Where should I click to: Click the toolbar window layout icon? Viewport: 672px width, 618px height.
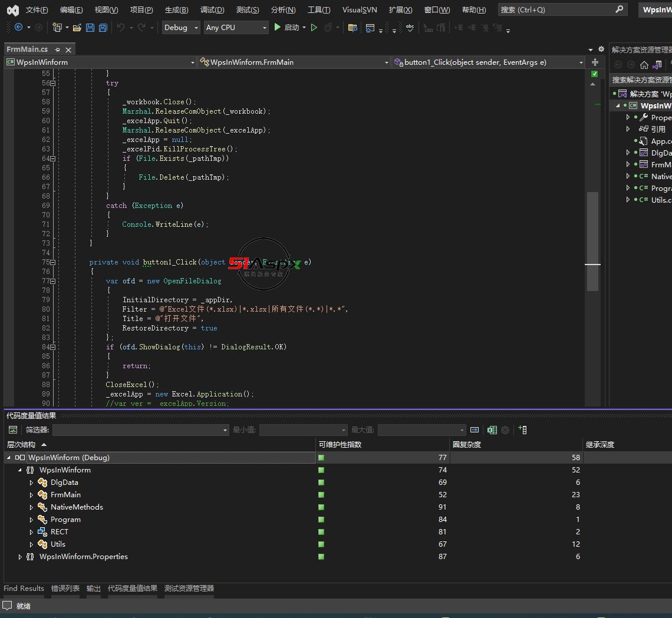(x=370, y=28)
